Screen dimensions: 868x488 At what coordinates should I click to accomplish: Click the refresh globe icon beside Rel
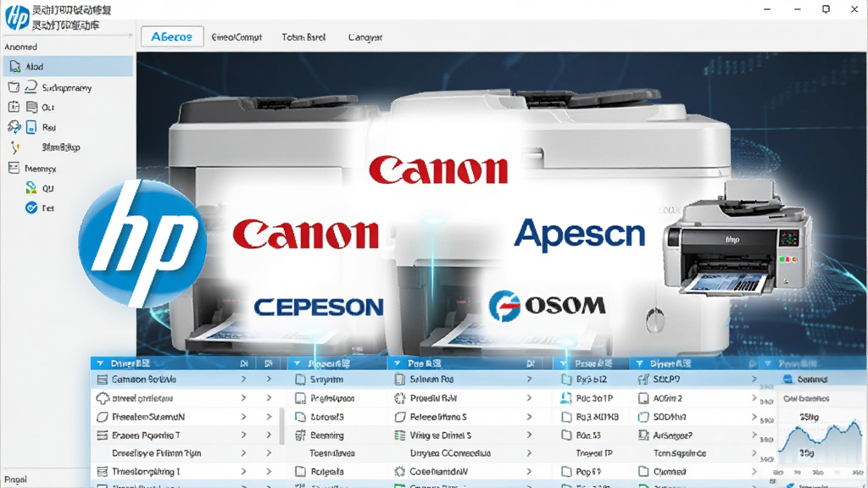(14, 127)
